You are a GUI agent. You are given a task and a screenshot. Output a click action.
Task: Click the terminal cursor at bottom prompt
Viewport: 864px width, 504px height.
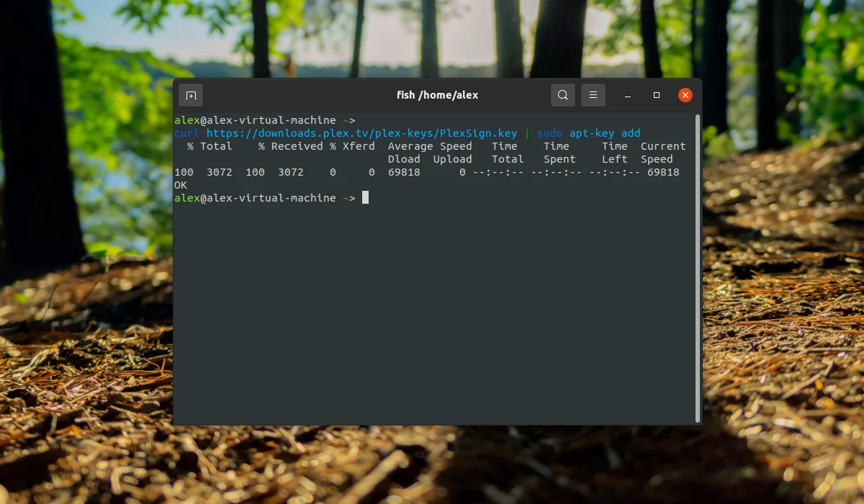tap(365, 197)
